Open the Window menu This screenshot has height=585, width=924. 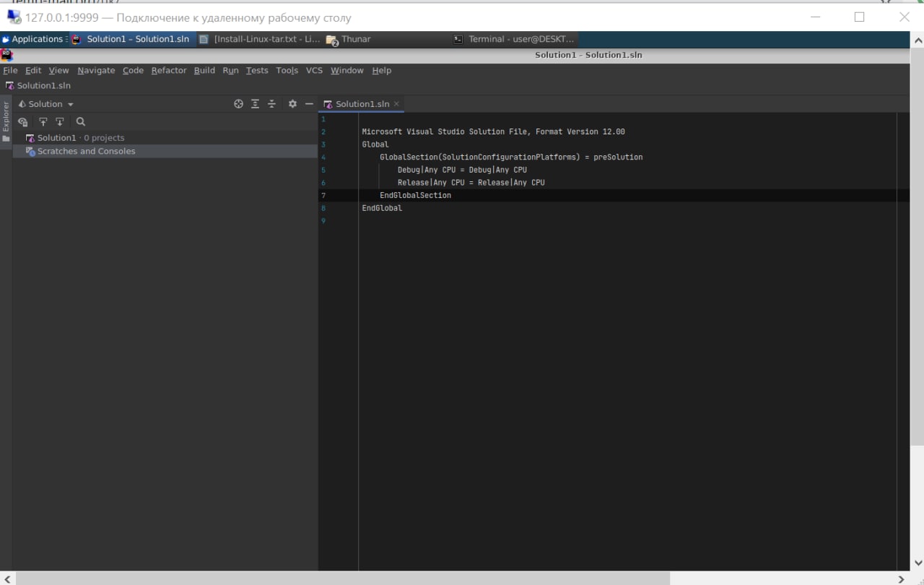347,70
